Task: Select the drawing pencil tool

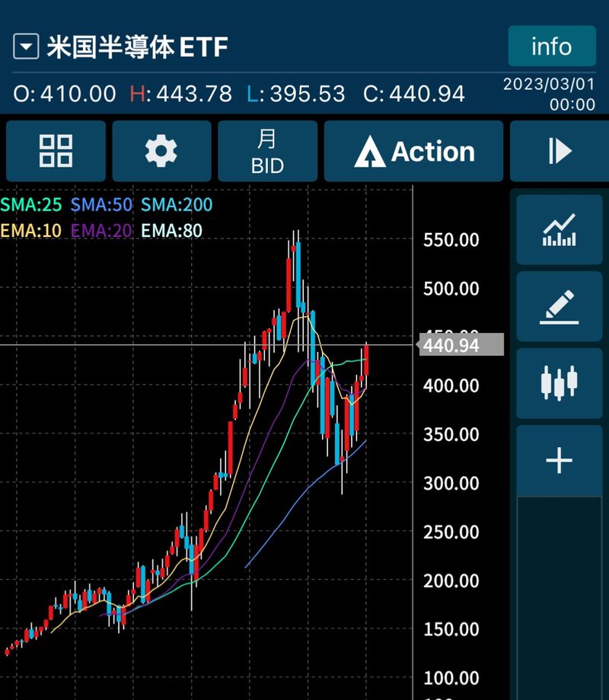Action: [x=559, y=306]
